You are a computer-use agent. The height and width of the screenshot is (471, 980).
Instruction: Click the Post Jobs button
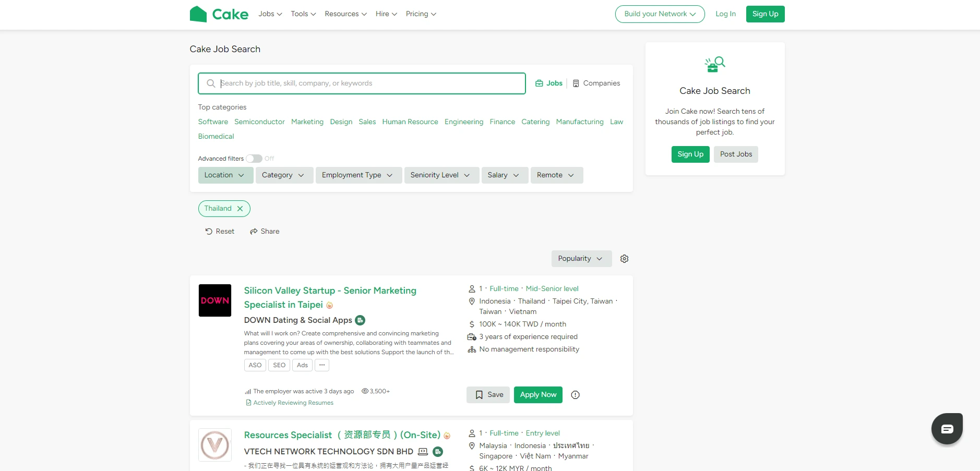[x=736, y=154]
